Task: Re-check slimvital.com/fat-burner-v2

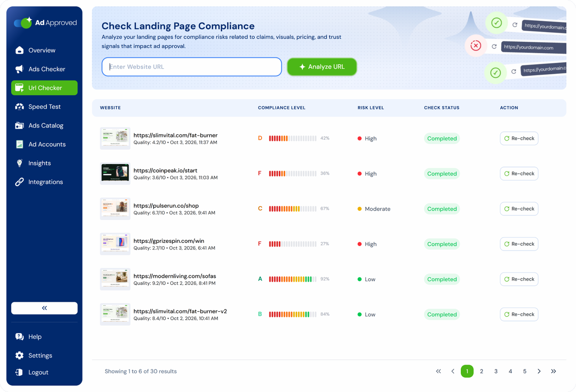Action: (x=519, y=314)
